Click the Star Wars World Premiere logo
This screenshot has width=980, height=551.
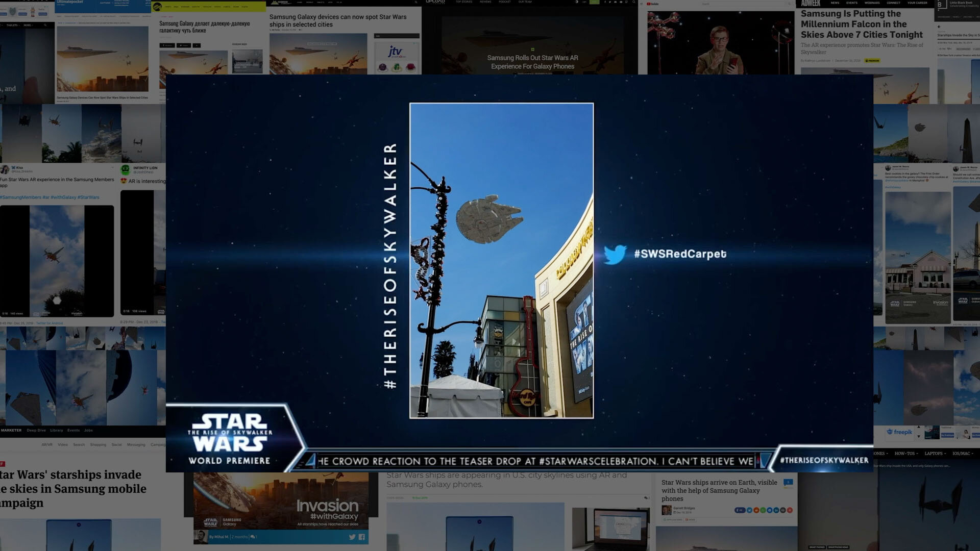tap(230, 438)
